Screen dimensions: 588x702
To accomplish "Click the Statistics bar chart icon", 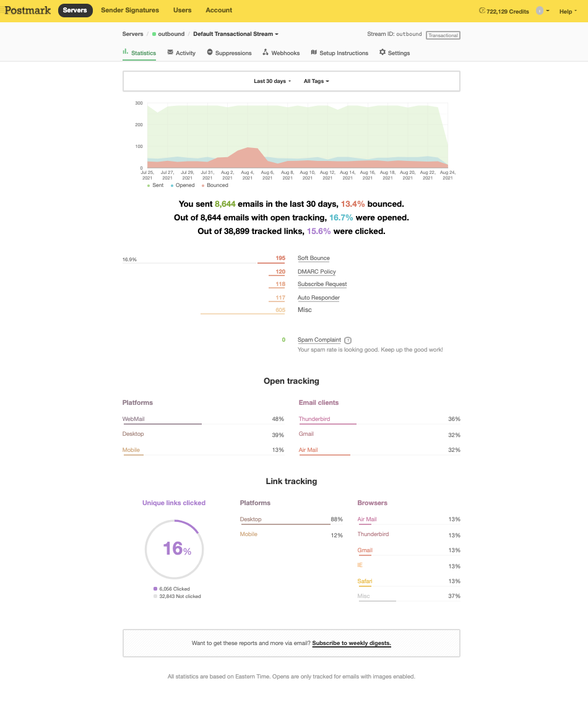I will pyautogui.click(x=125, y=53).
